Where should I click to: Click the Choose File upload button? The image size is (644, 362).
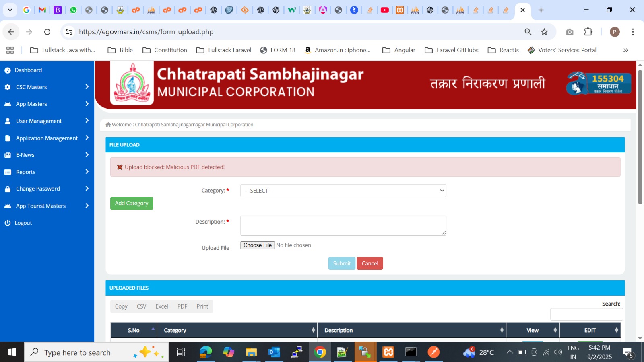pyautogui.click(x=257, y=245)
